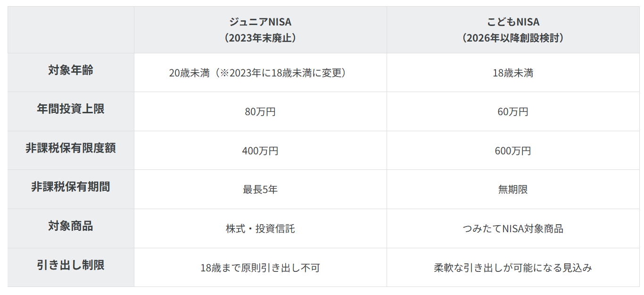The image size is (644, 295).
Task: Select the 年間投資上限 row header
Action: click(71, 110)
